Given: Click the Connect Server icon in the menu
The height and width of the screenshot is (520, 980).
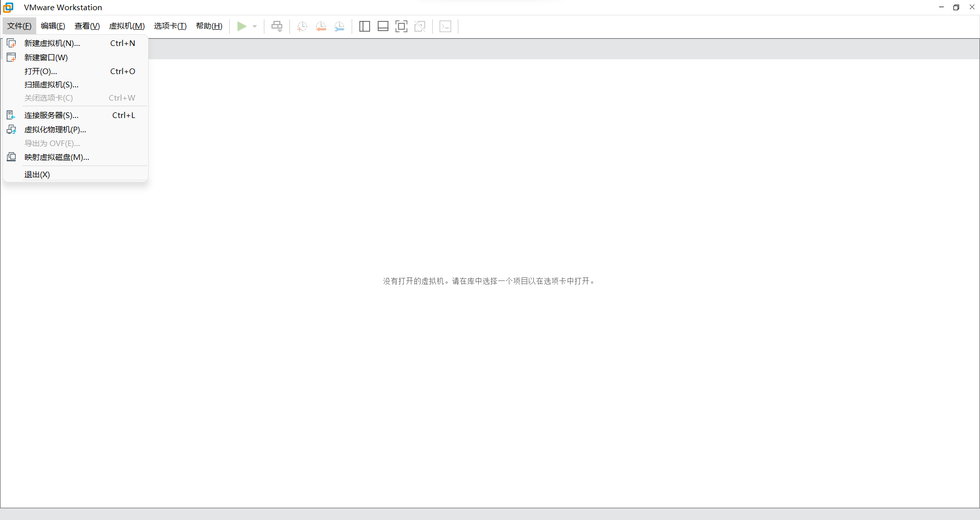Looking at the screenshot, I should (11, 115).
